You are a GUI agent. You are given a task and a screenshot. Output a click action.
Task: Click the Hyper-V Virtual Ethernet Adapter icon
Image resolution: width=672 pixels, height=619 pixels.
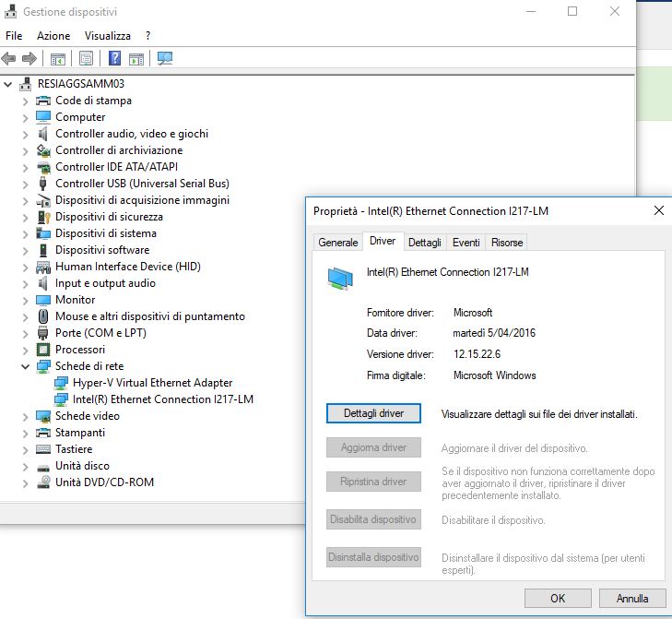tap(61, 383)
